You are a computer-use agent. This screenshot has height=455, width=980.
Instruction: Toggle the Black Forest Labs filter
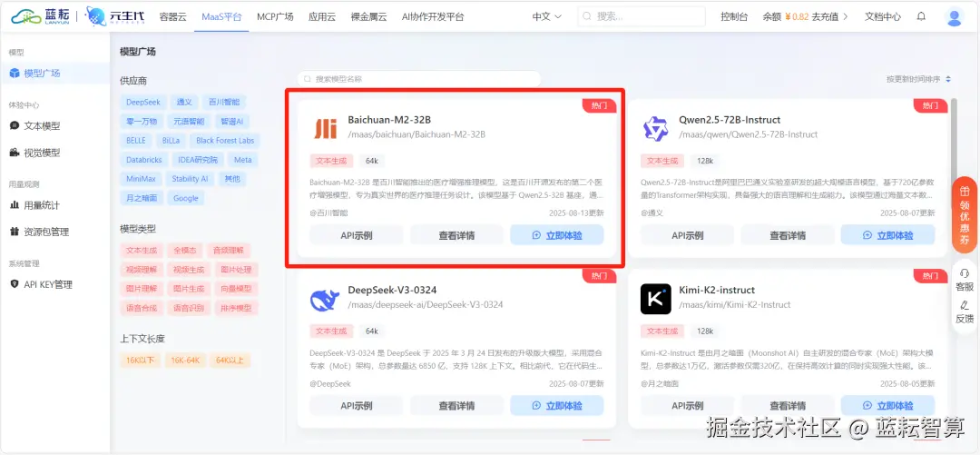click(225, 140)
